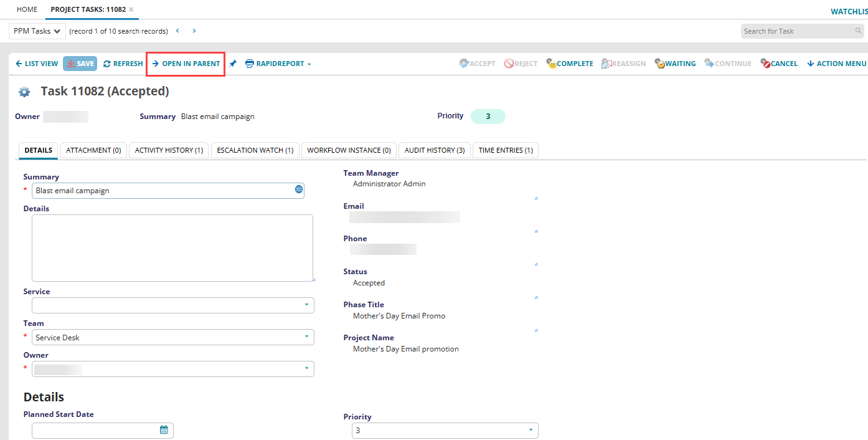Image resolution: width=868 pixels, height=440 pixels.
Task: Click the Save button
Action: (x=80, y=64)
